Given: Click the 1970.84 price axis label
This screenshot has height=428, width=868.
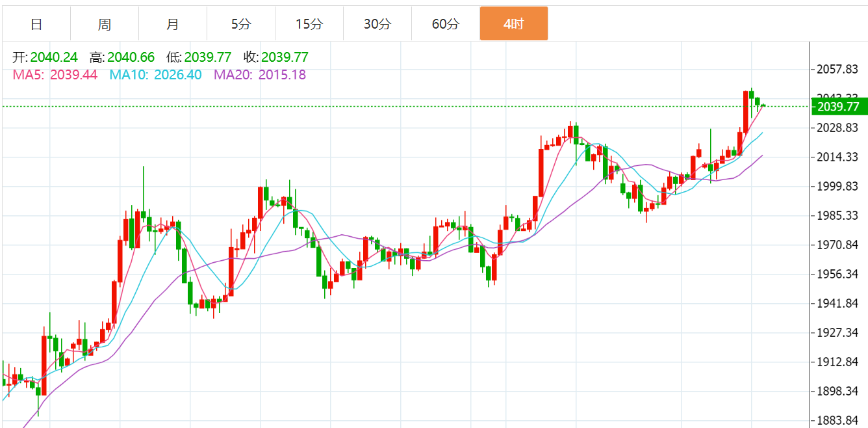Looking at the screenshot, I should pos(839,245).
